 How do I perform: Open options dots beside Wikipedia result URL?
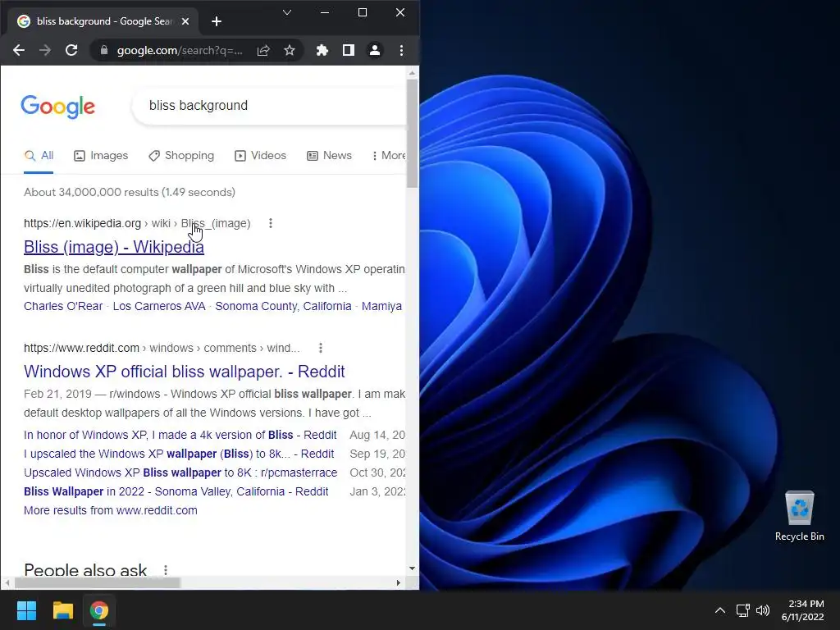pyautogui.click(x=271, y=223)
